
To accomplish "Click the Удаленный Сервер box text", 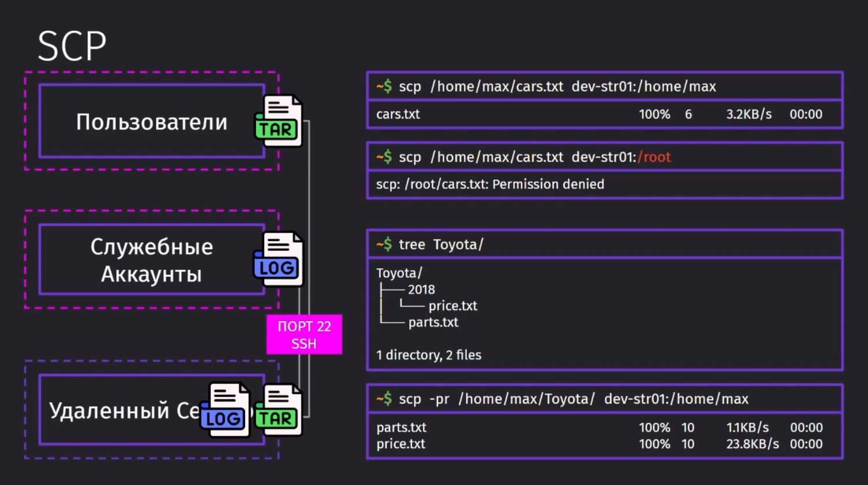I will [124, 411].
